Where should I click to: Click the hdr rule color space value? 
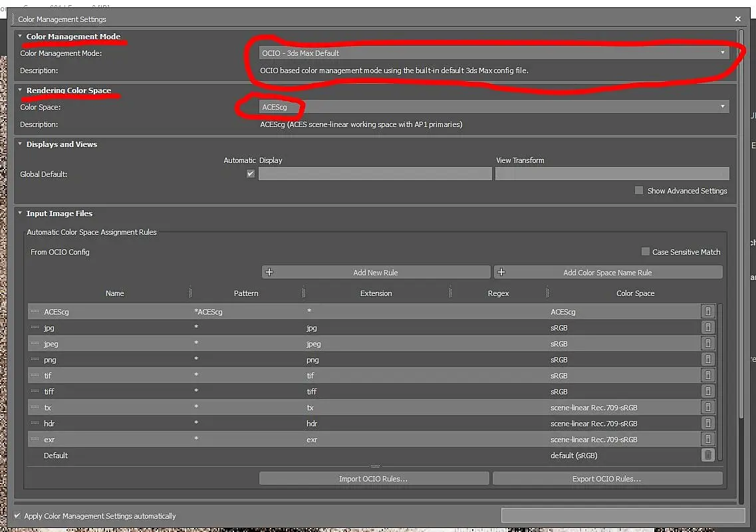pos(594,423)
